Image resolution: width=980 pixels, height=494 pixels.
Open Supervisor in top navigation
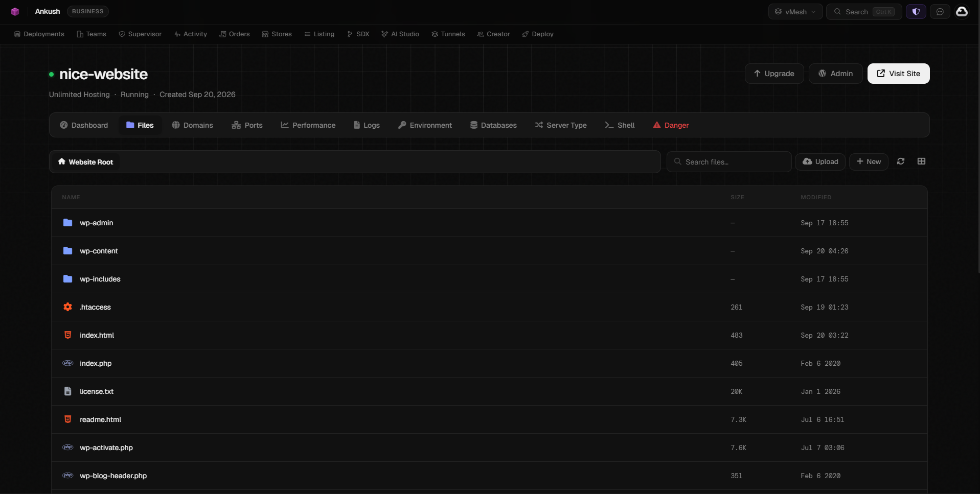[x=140, y=34]
